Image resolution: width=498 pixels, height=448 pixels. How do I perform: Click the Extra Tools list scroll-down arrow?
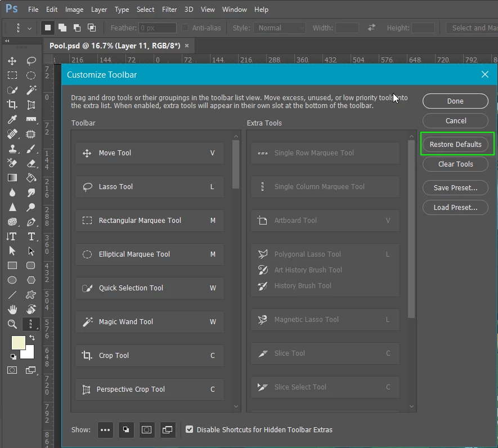coord(411,406)
